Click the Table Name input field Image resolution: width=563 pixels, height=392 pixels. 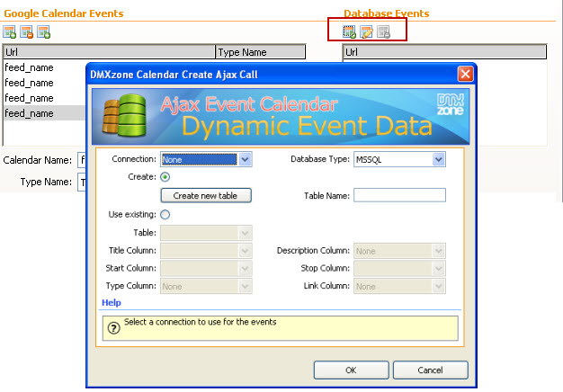(399, 196)
